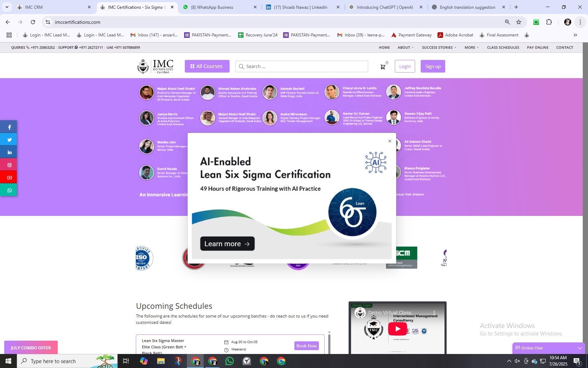
Task: Open Task View on taskbar
Action: coord(126,361)
